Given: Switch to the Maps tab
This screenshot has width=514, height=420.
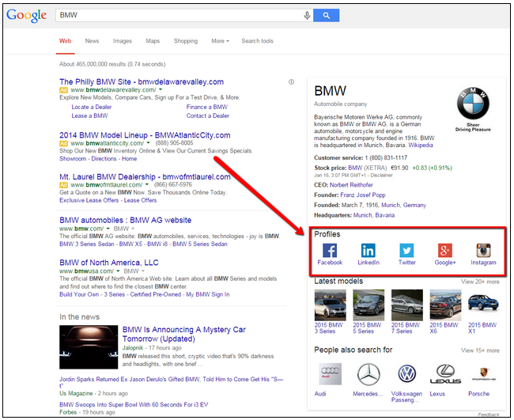Looking at the screenshot, I should [x=153, y=41].
